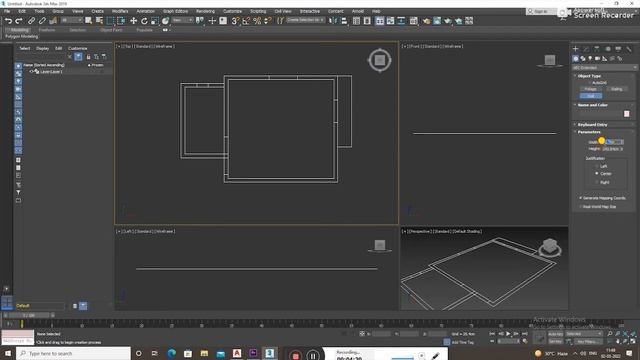Open the Default layer dropdown in scene explorer

point(40,306)
